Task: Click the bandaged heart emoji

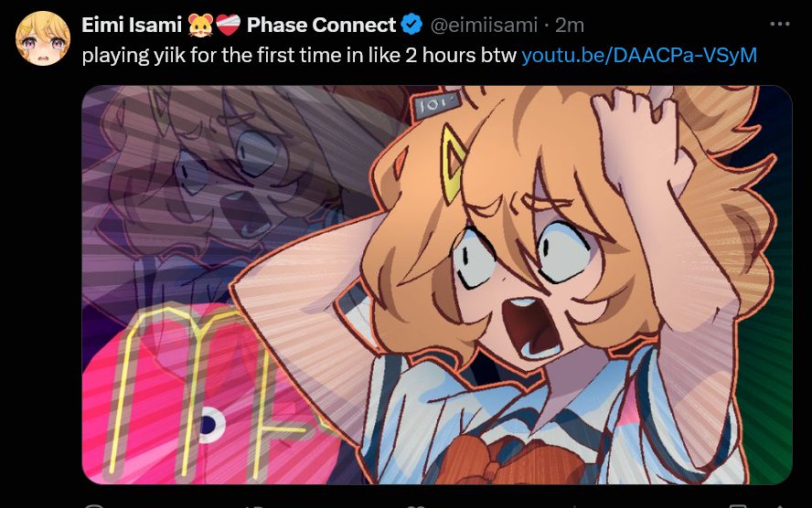Action: click(x=228, y=25)
